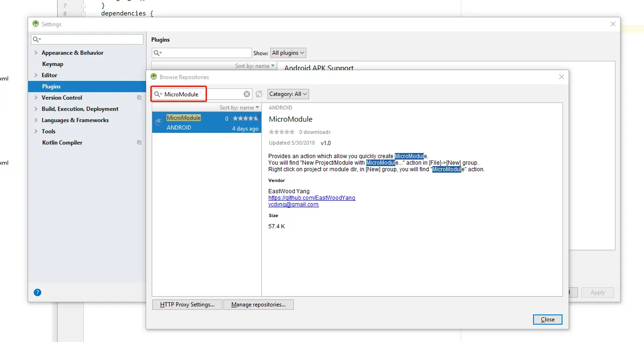Click the ycdyng@gmail.com email link
Viewport: 644px width, 342px height.
(294, 204)
